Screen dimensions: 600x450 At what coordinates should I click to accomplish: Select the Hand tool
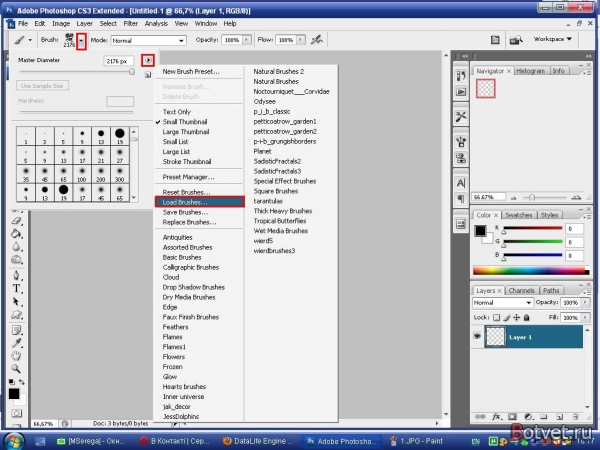[16, 356]
